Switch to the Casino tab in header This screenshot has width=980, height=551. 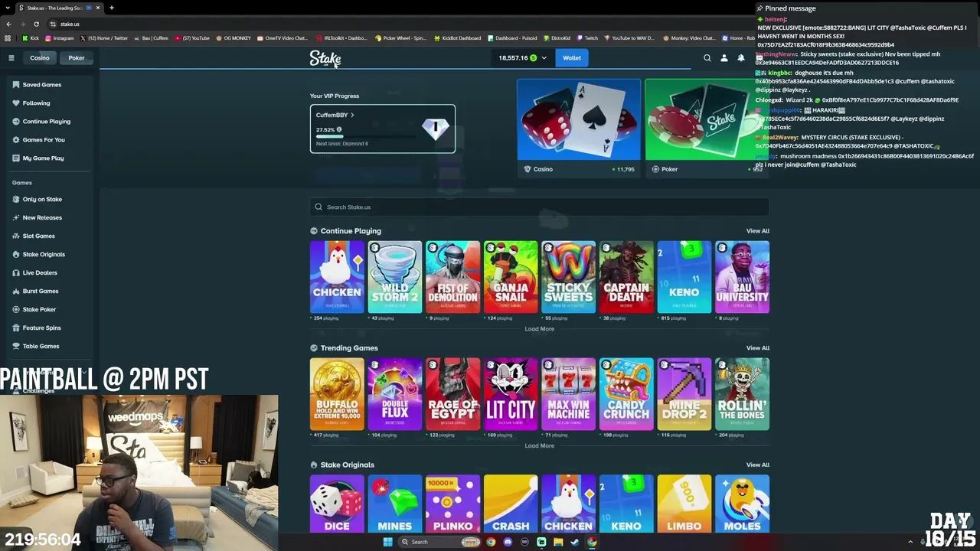40,58
